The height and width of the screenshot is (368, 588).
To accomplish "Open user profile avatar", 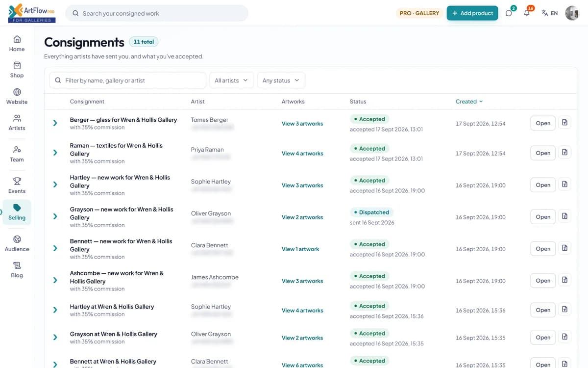I will [572, 13].
